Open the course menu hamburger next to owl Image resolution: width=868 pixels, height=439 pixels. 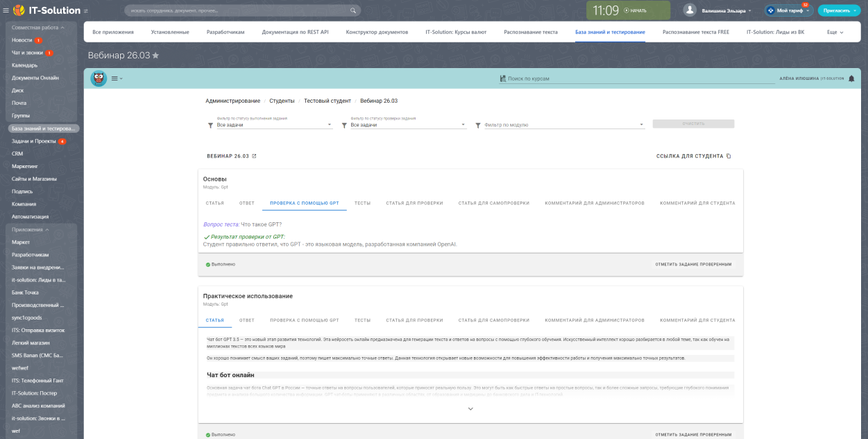pos(115,78)
